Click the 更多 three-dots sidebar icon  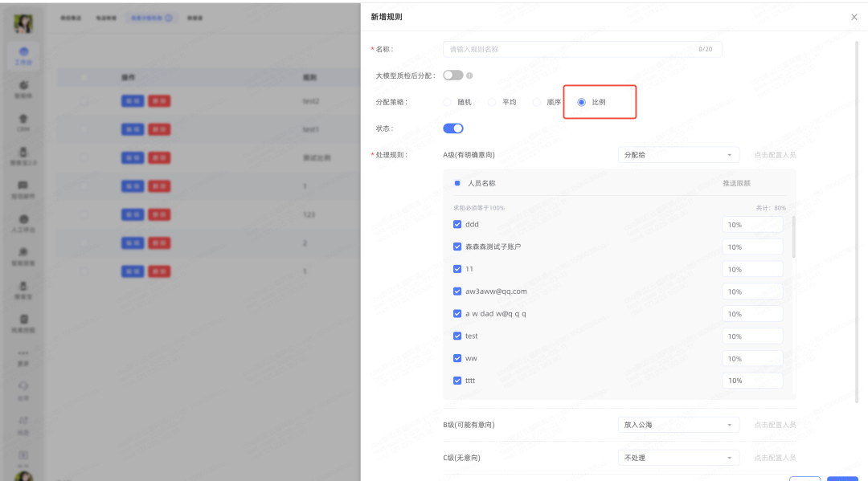click(23, 353)
